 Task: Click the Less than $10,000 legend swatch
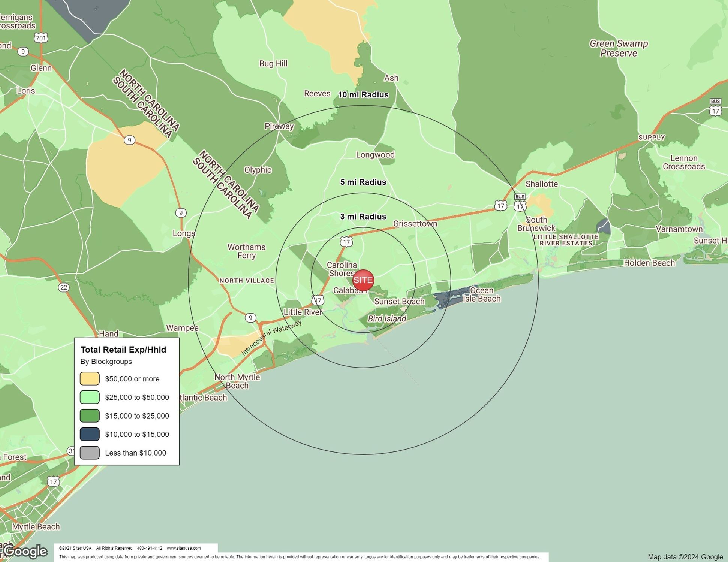pyautogui.click(x=90, y=453)
